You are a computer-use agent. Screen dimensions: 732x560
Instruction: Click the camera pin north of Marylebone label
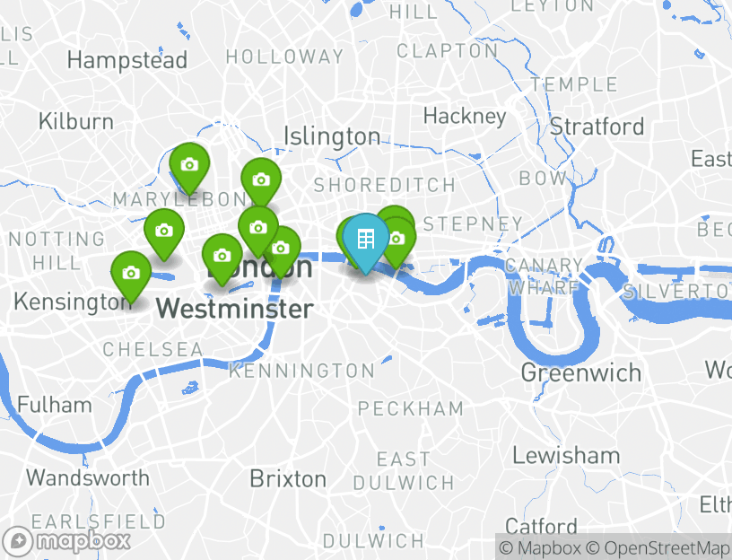click(189, 165)
